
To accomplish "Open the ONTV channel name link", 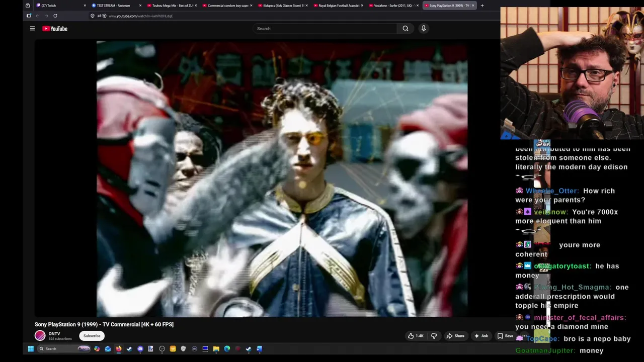I will [x=54, y=334].
